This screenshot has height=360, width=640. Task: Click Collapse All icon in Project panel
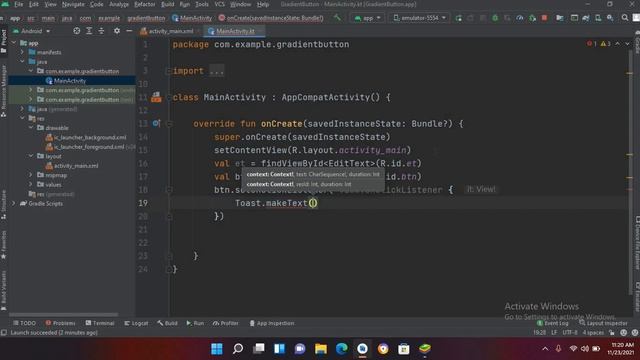(x=101, y=31)
